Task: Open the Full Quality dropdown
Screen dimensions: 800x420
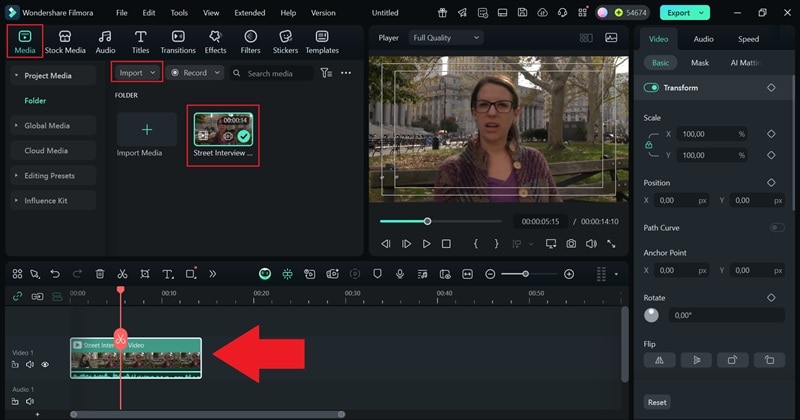Action: 445,38
